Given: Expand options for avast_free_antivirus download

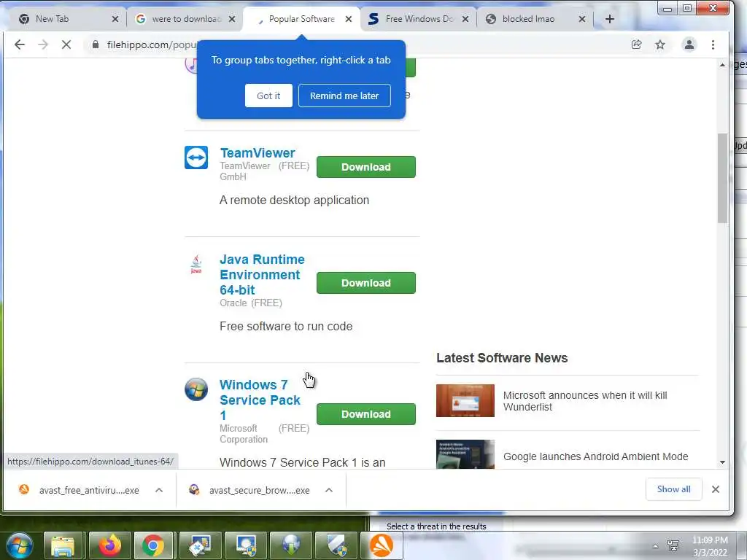Looking at the screenshot, I should click(x=159, y=490).
